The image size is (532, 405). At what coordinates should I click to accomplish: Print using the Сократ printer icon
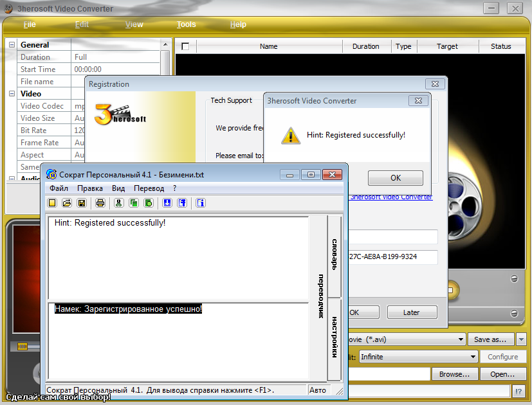tap(100, 203)
